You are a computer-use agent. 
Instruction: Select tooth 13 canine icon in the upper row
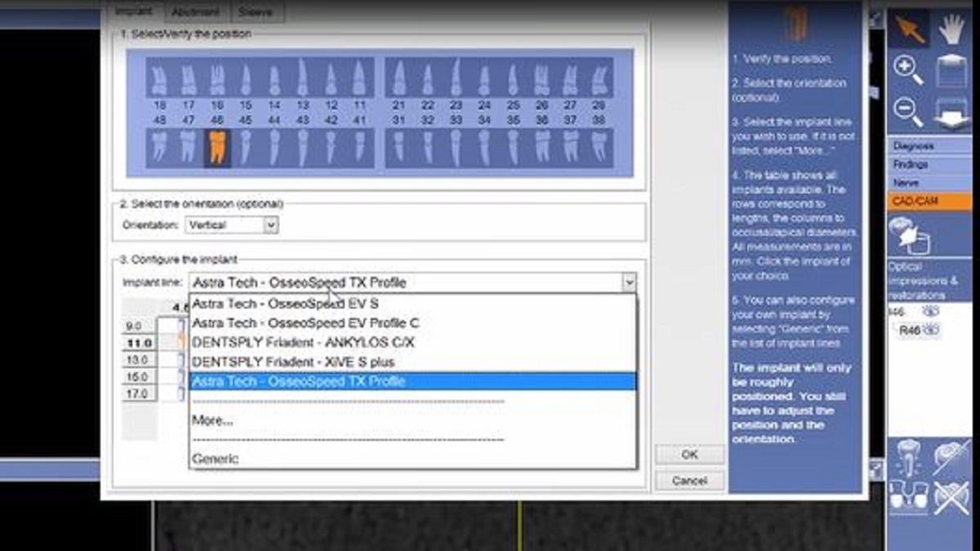click(x=302, y=78)
